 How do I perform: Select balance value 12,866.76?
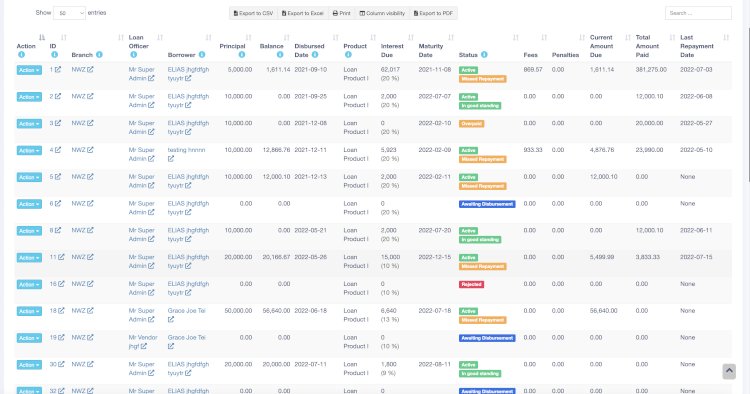click(x=276, y=150)
